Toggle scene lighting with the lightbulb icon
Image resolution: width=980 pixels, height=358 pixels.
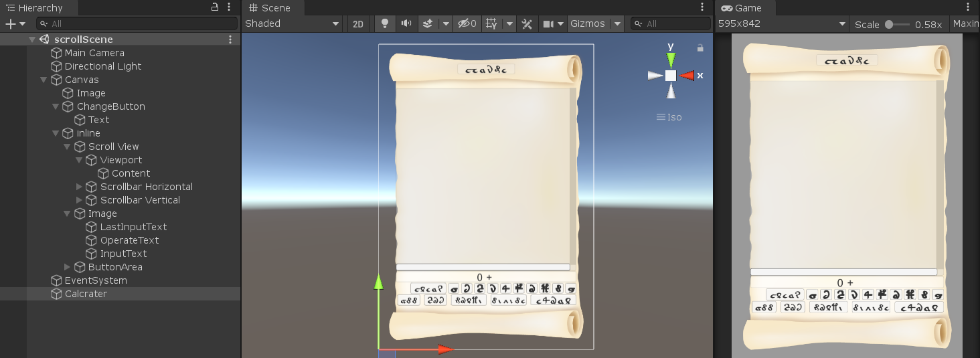[385, 23]
